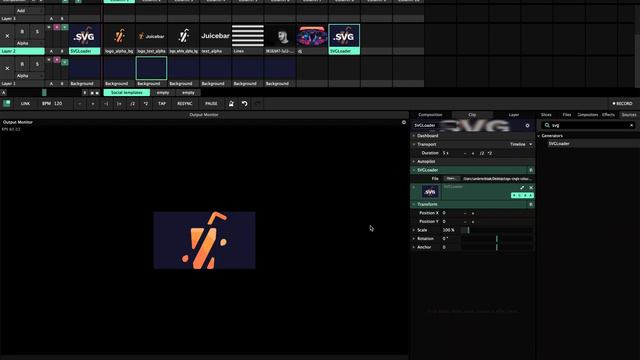Image resolution: width=640 pixels, height=360 pixels.
Task: Toggle crossfader A assignment on Layer 2
Action: tap(51, 51)
